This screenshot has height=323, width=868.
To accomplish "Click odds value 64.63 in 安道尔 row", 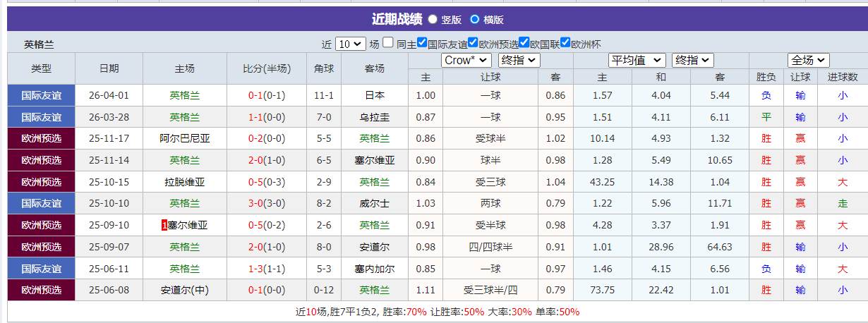I will [x=720, y=247].
